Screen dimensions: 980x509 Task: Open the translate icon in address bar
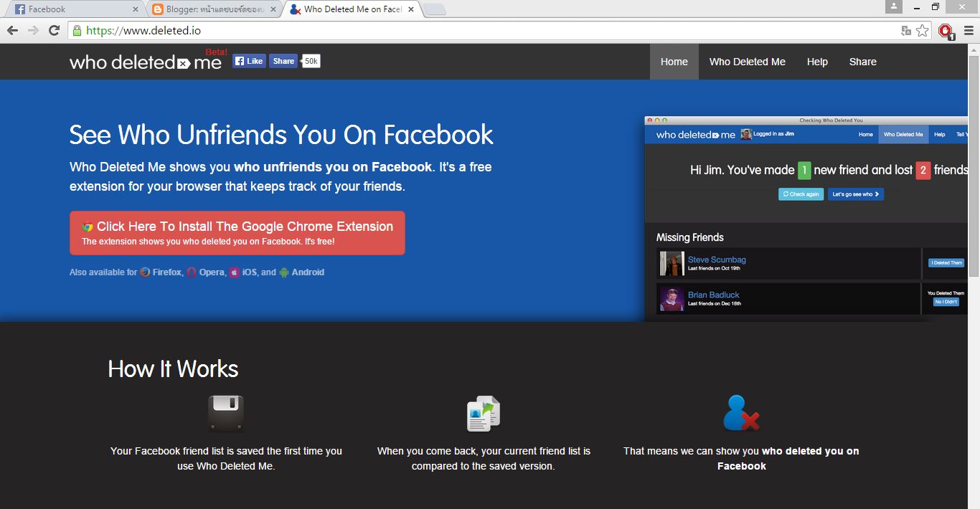pyautogui.click(x=906, y=31)
